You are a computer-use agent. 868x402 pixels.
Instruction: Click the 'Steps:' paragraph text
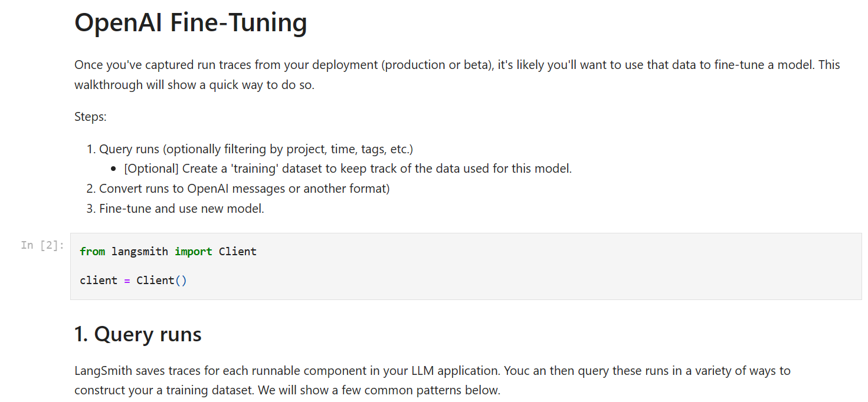point(90,117)
